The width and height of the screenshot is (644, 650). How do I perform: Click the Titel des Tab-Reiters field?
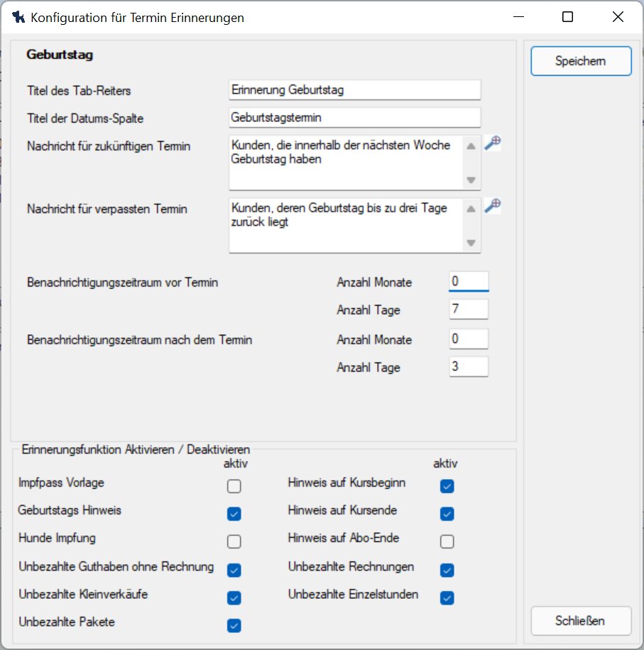pos(355,90)
